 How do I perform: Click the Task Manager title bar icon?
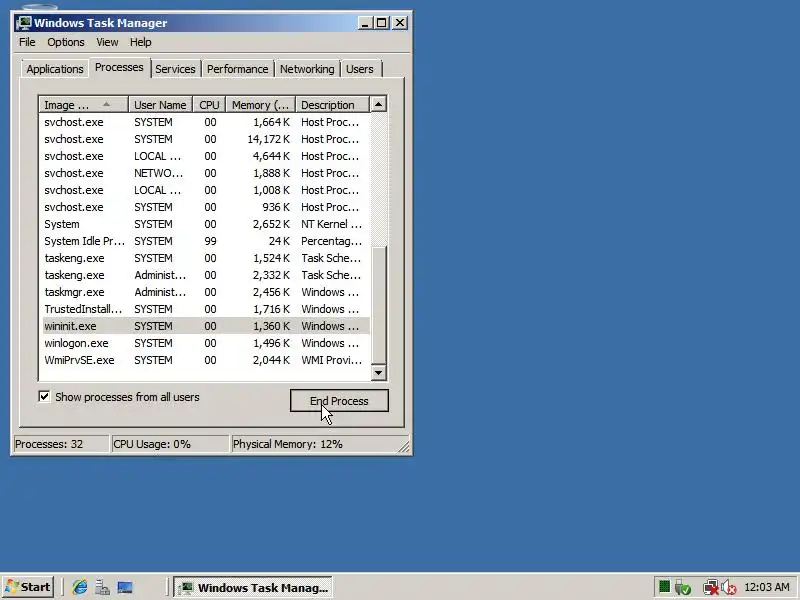24,23
